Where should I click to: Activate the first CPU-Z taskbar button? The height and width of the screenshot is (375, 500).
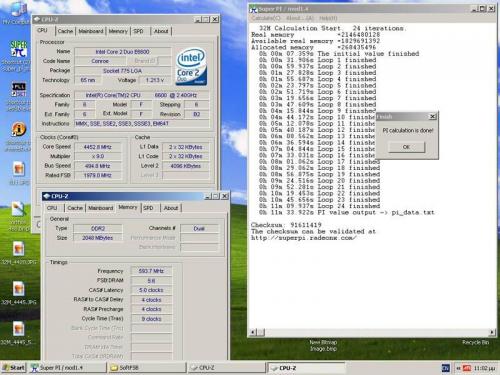click(x=227, y=368)
